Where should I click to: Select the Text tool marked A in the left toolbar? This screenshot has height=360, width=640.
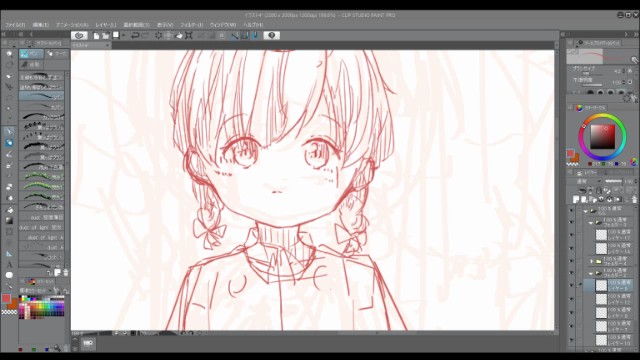(x=9, y=264)
